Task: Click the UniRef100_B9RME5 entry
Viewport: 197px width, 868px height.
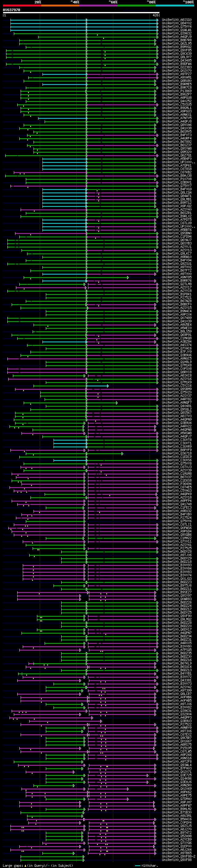Action: (177, 84)
